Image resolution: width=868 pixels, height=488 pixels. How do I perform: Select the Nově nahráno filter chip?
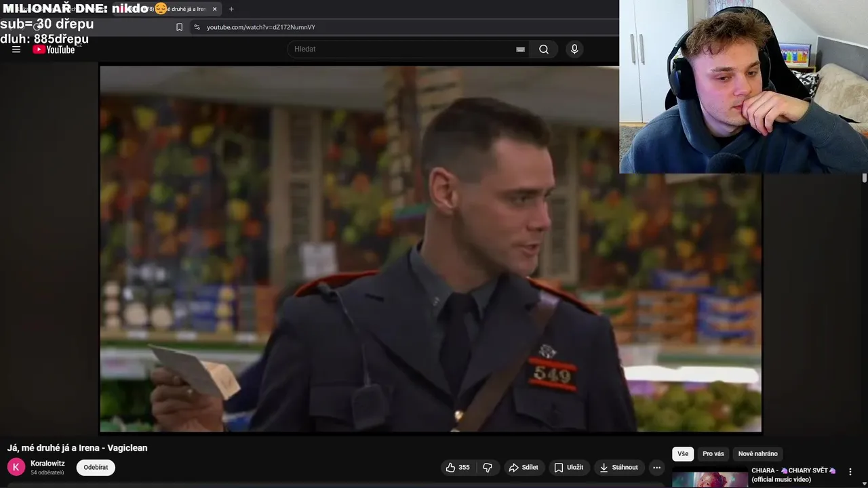click(x=758, y=453)
